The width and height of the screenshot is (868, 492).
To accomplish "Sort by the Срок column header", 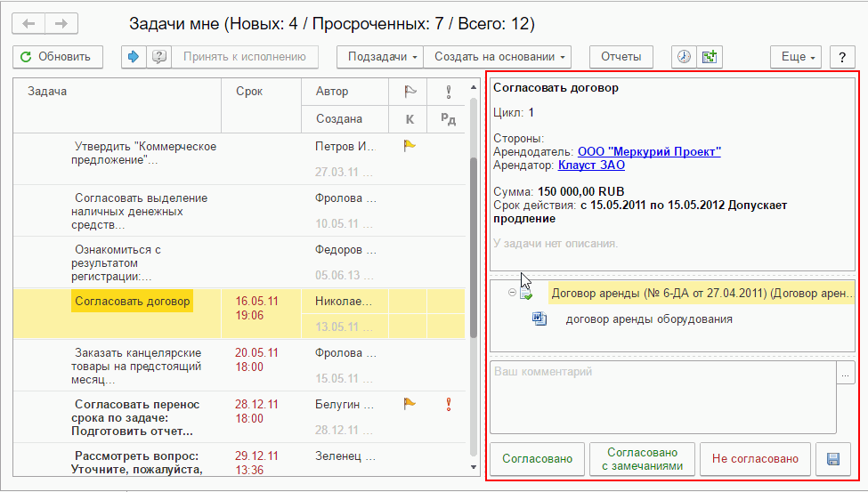I will (249, 92).
